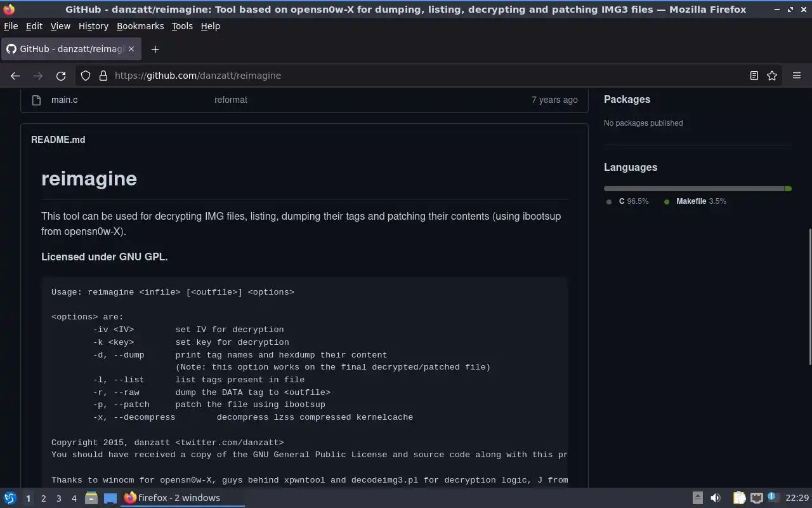Click the language usage bar

pyautogui.click(x=698, y=189)
